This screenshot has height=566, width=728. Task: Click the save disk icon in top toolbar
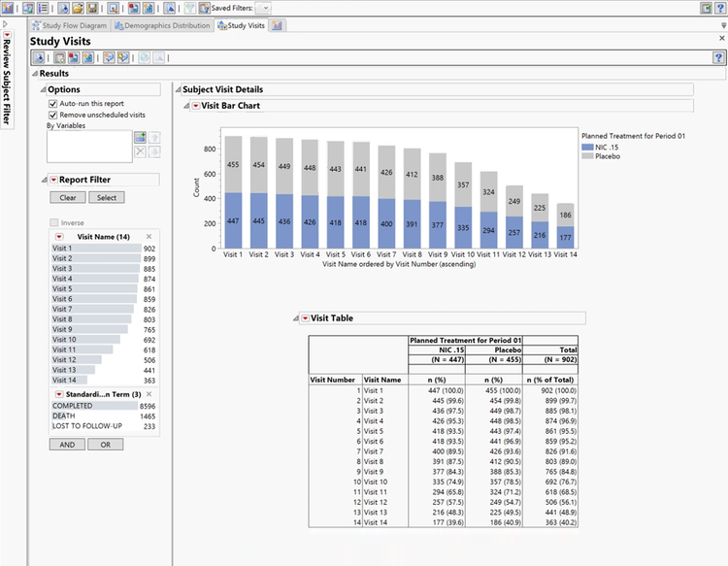(x=90, y=8)
